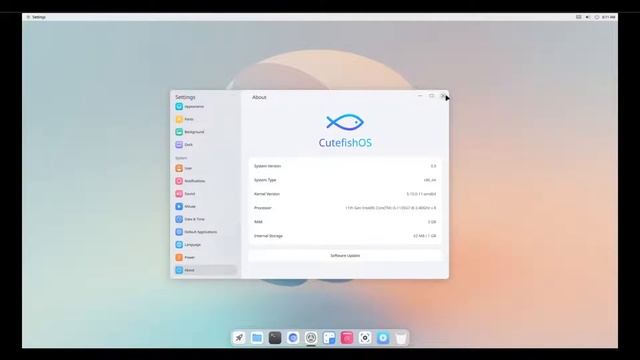
Task: Click the Settings app icon in dock
Action: pos(311,338)
